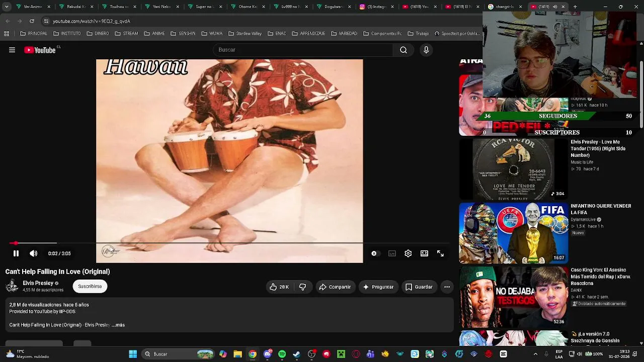Open the YouTube guide hamburger menu
The width and height of the screenshot is (644, 362).
coord(12,50)
